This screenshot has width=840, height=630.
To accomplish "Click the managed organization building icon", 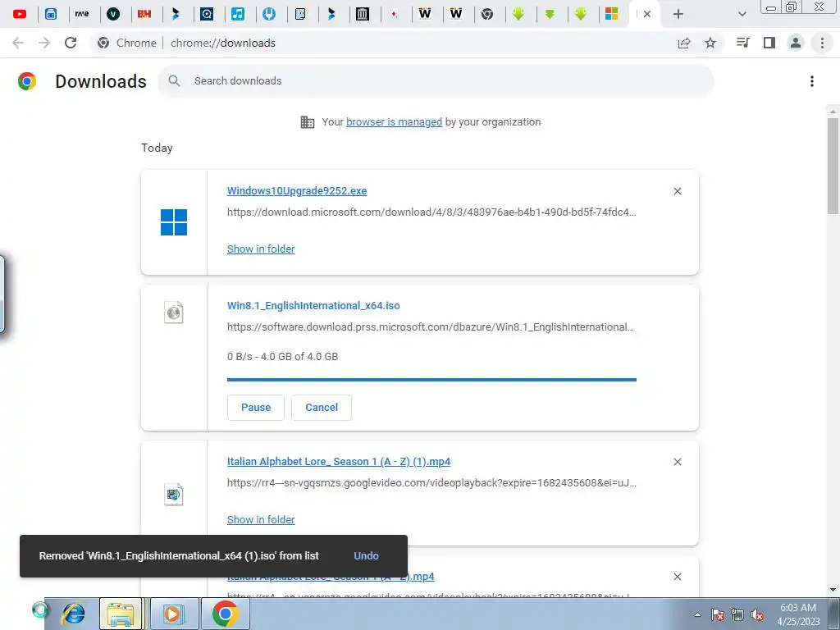I will (x=308, y=122).
